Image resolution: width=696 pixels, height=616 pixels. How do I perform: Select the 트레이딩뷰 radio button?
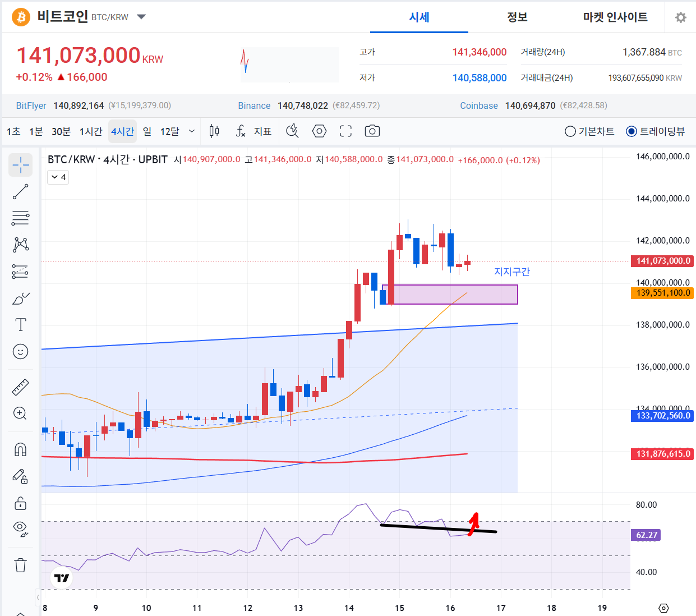coord(632,131)
